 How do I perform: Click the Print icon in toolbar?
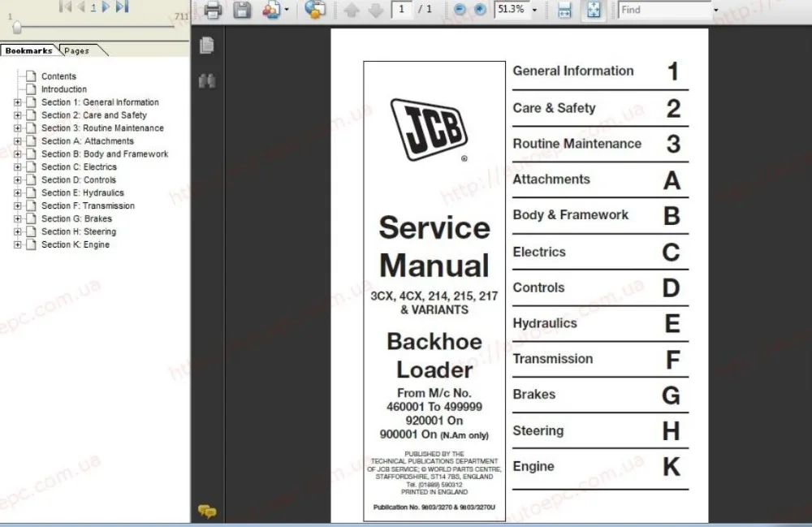[213, 10]
